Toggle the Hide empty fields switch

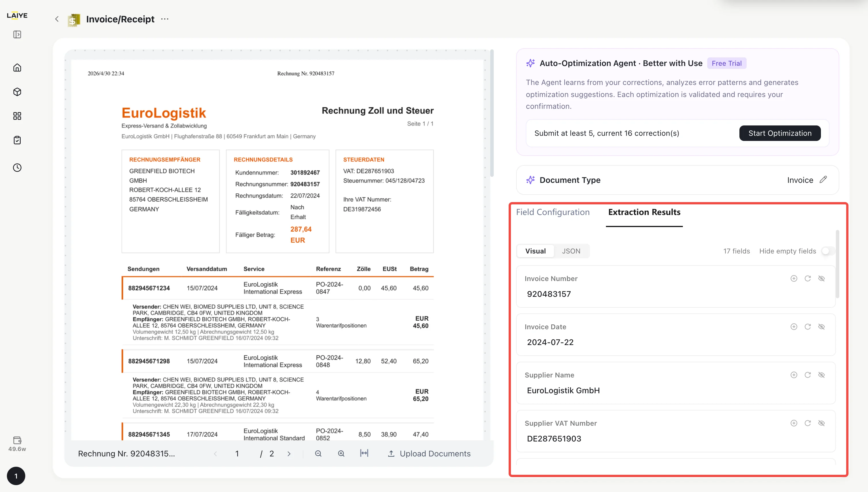pos(828,251)
